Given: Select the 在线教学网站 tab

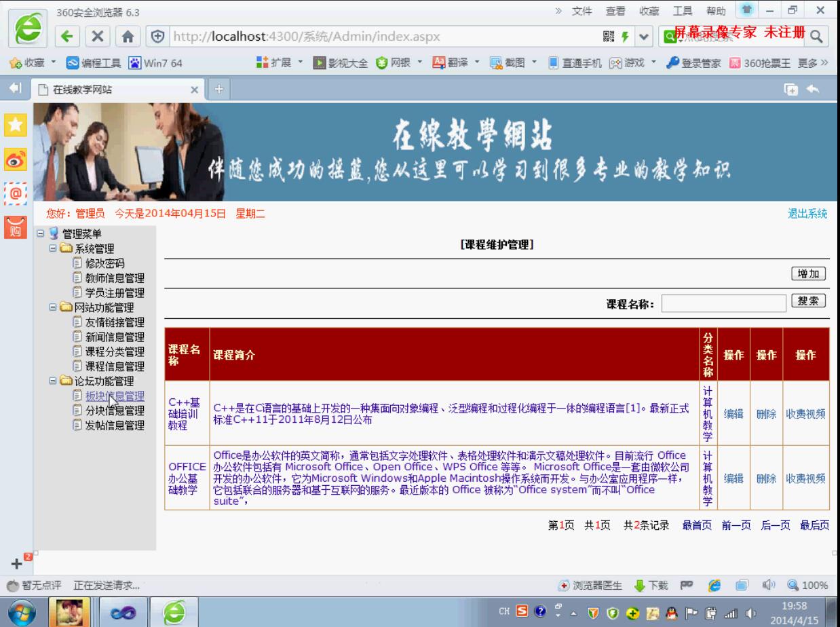Looking at the screenshot, I should pos(117,89).
